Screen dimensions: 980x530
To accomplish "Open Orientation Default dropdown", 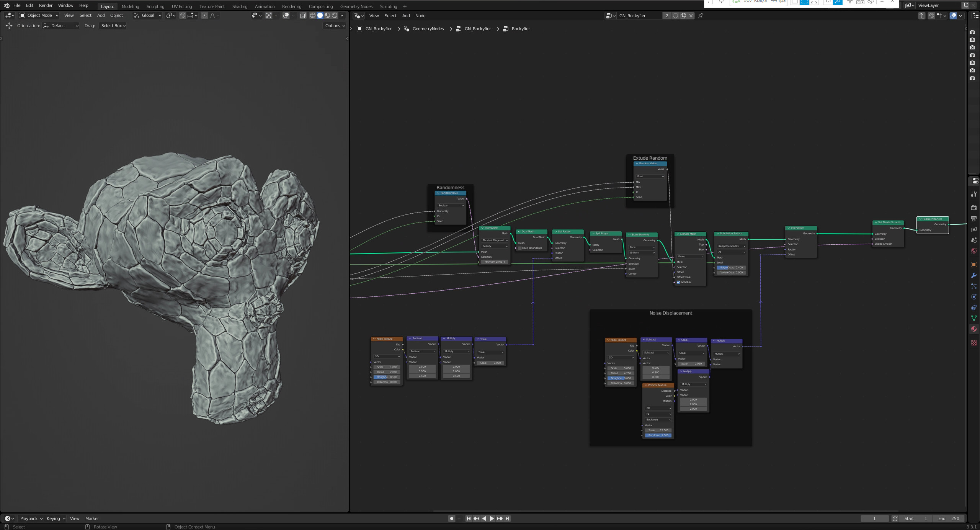I will click(61, 26).
